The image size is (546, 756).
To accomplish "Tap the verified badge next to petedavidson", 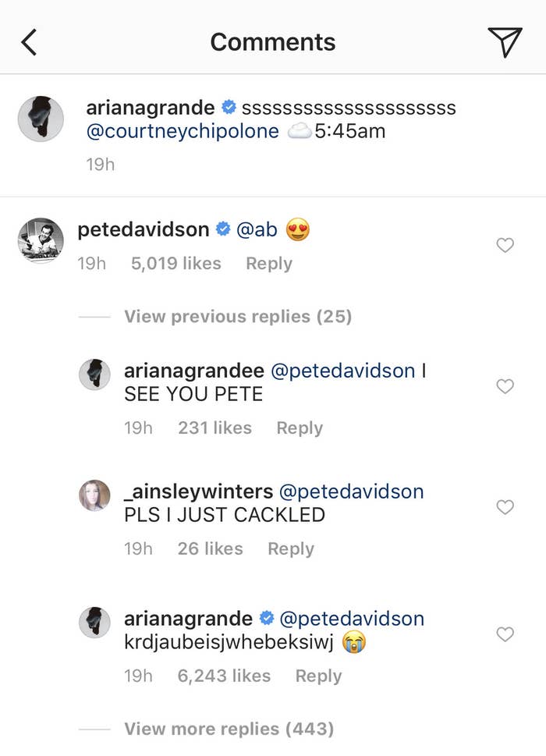I will click(x=225, y=229).
